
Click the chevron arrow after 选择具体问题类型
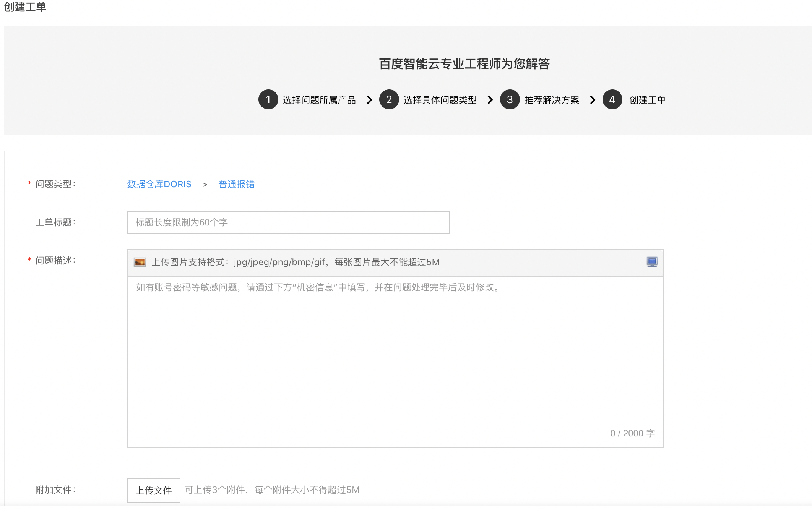(490, 100)
